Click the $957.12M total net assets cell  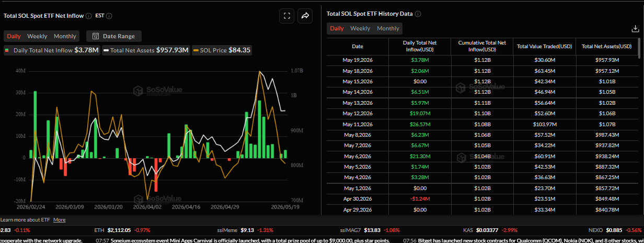[606, 70]
